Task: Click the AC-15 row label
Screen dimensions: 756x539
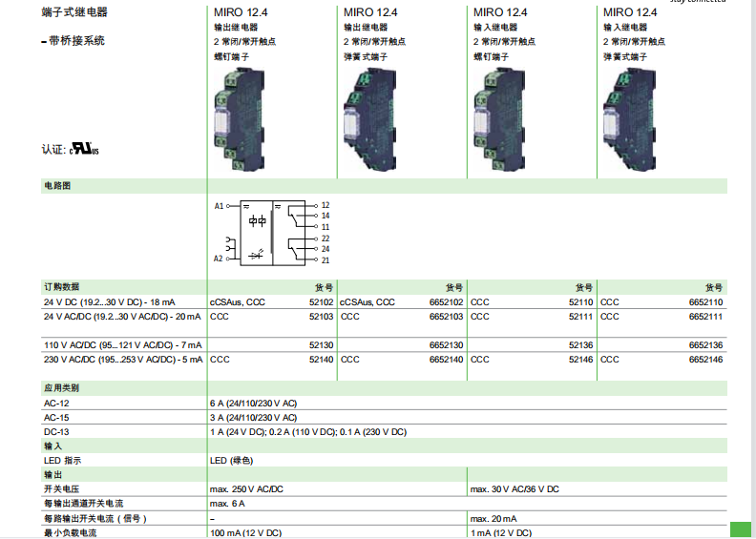Action: 56,418
